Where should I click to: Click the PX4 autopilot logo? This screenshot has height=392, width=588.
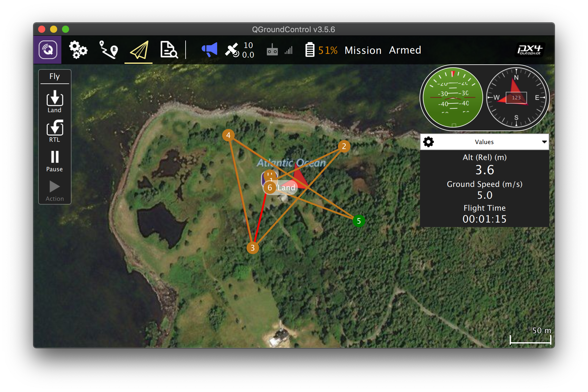click(530, 50)
